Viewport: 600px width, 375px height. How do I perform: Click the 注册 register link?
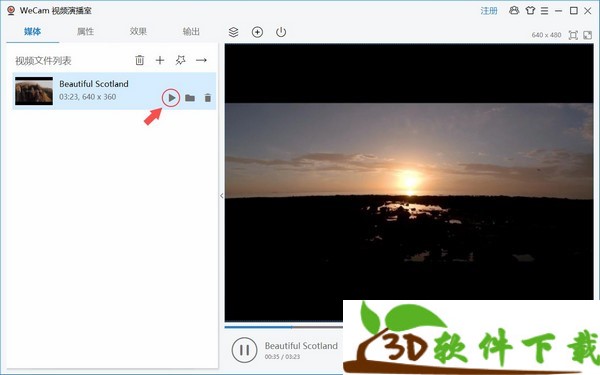[489, 11]
